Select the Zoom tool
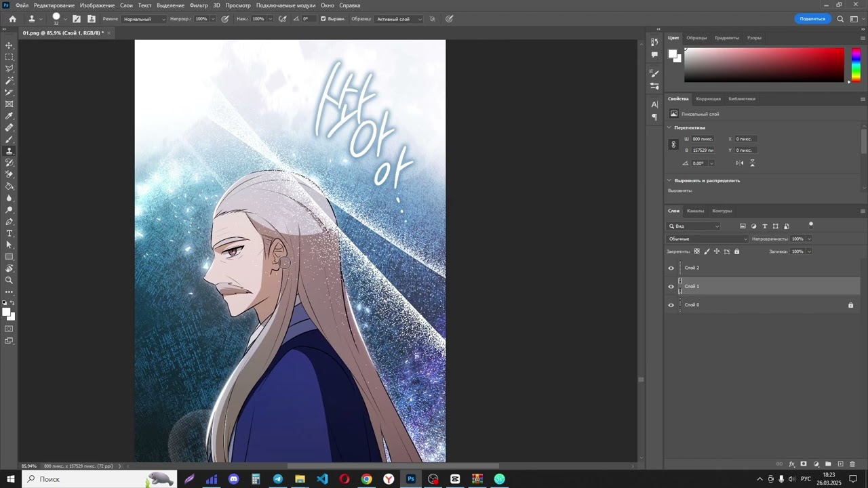868x488 pixels. coord(9,280)
